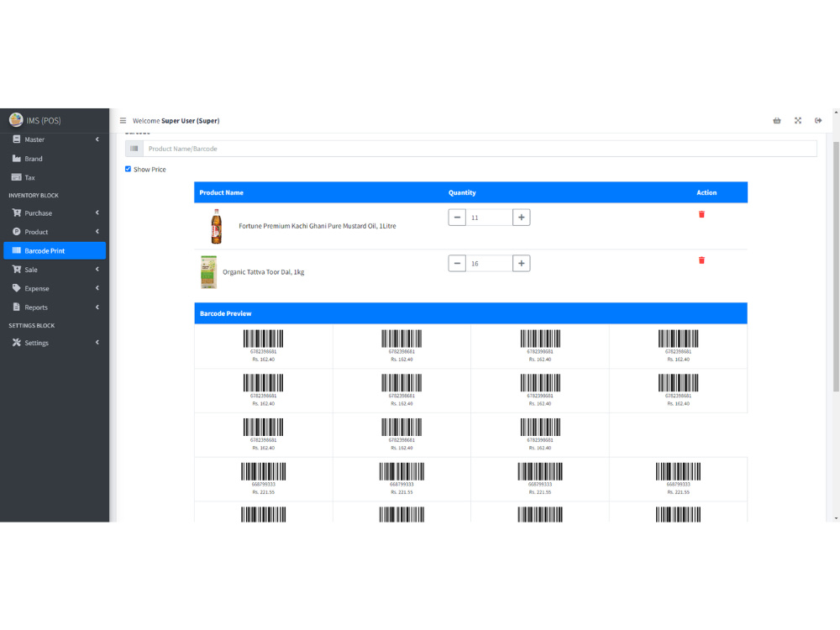Decrease Toor Dal quantity with minus button

click(x=457, y=264)
